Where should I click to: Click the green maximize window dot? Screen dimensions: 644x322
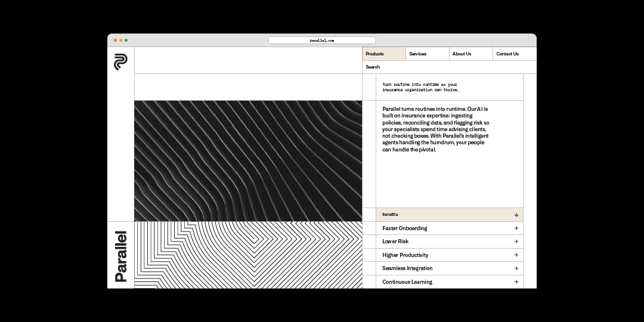126,41
